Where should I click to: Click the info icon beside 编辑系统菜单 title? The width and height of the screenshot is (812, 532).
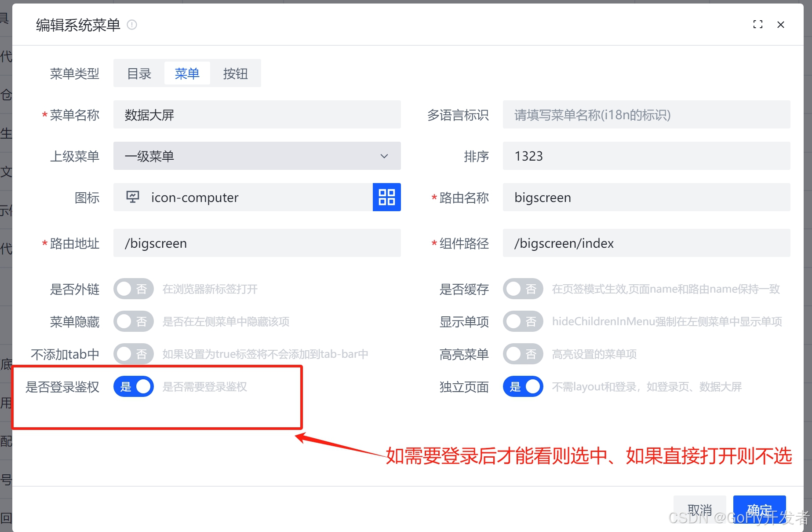(x=131, y=25)
